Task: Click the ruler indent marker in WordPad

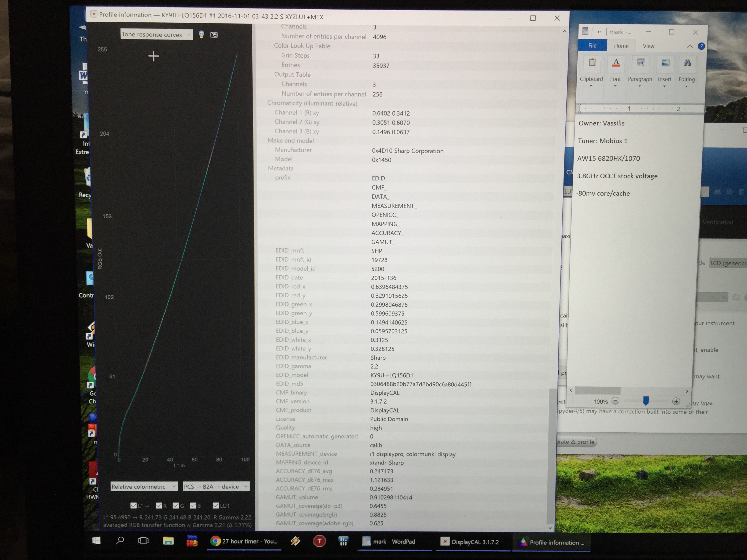Action: (579, 109)
